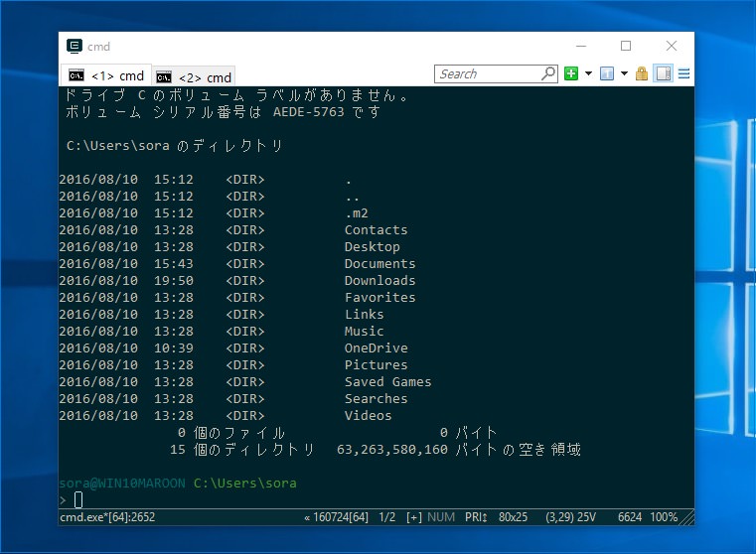The height and width of the screenshot is (554, 756).
Task: Click the 80x25 console size field
Action: [x=513, y=517]
